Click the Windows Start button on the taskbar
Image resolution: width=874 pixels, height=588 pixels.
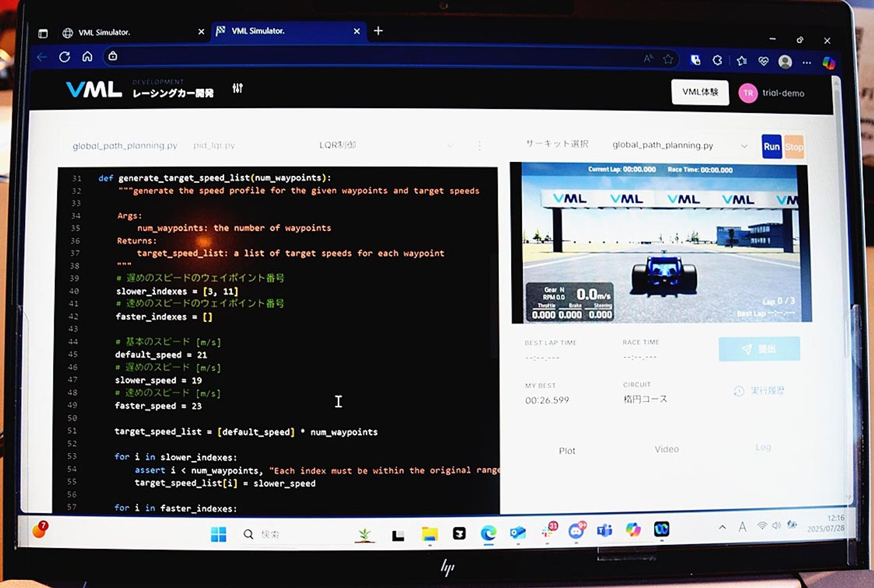(x=218, y=534)
